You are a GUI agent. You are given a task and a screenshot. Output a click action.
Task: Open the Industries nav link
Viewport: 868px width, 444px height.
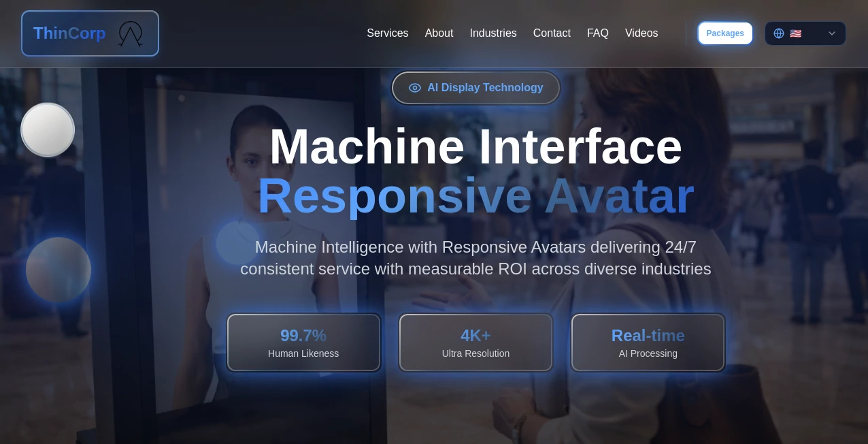[x=493, y=33]
